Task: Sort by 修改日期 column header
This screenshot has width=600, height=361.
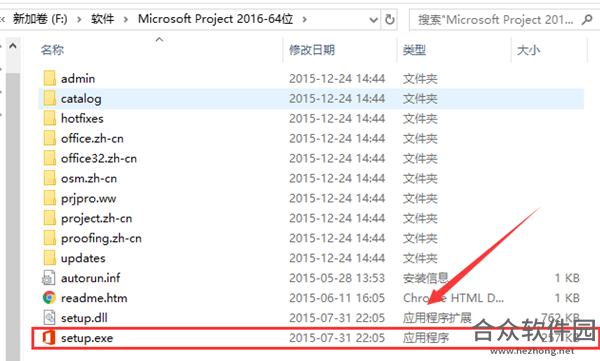Action: coord(312,50)
